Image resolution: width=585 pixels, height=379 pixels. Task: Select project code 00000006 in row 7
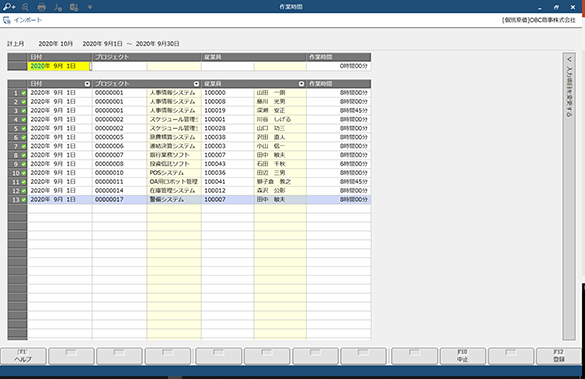coord(119,146)
